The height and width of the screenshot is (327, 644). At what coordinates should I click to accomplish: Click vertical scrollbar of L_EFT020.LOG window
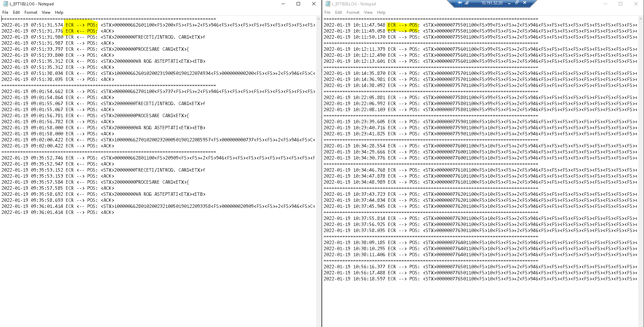[641, 168]
